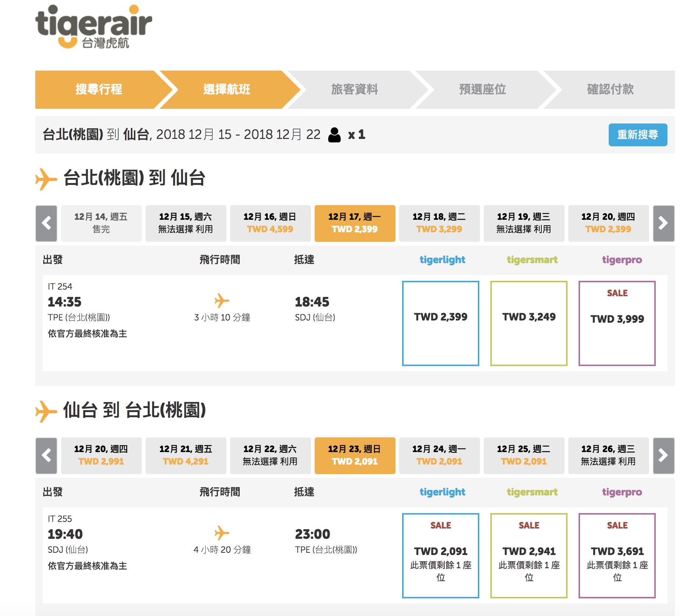Select outbound date 12月 17 TWD 2,399

tap(355, 223)
